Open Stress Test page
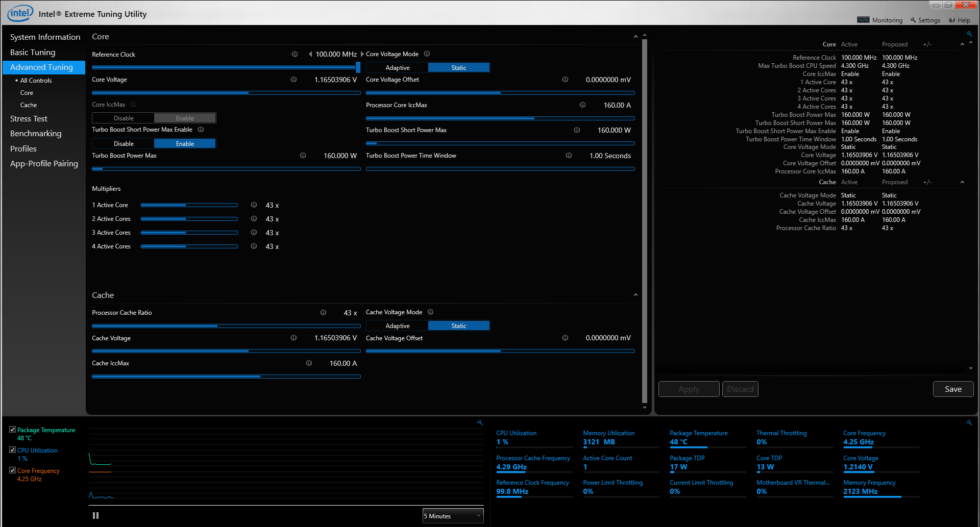 point(29,119)
